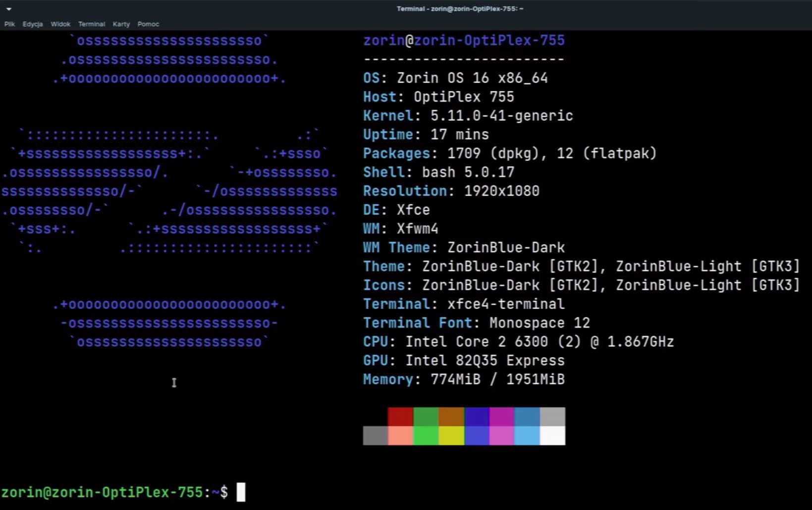
Task: Click the dark red color block
Action: click(x=400, y=417)
